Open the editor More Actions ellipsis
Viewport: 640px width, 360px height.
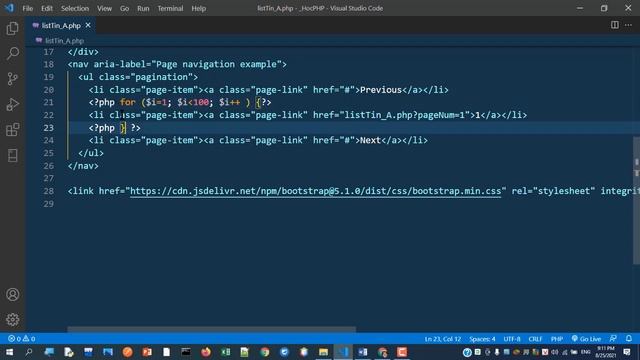click(628, 25)
